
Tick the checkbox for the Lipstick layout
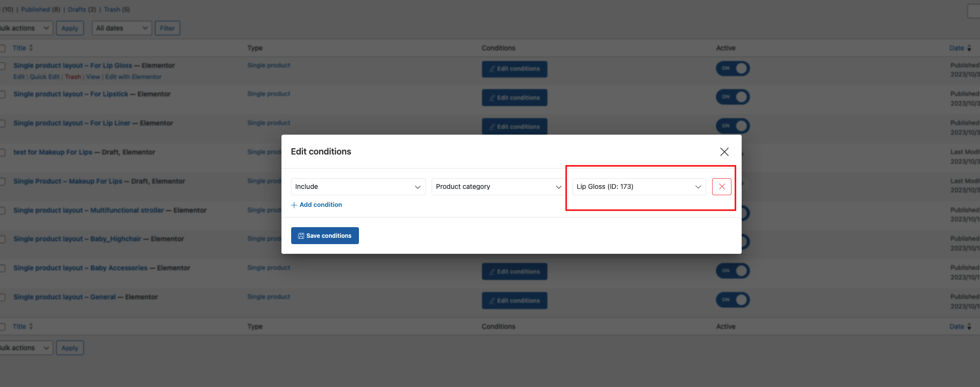[2, 94]
